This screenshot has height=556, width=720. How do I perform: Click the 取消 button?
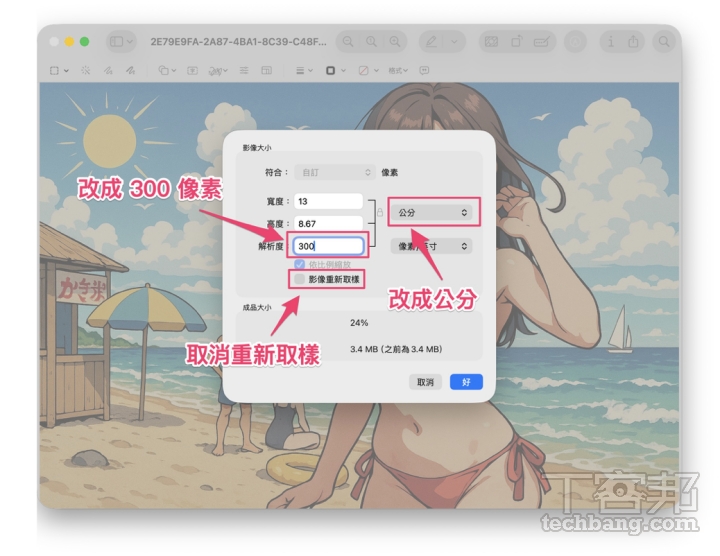(425, 382)
